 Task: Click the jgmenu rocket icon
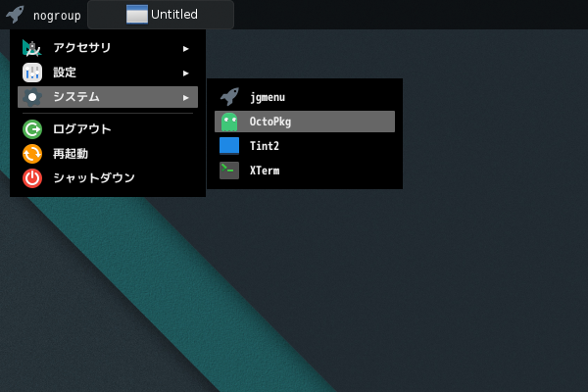(229, 97)
